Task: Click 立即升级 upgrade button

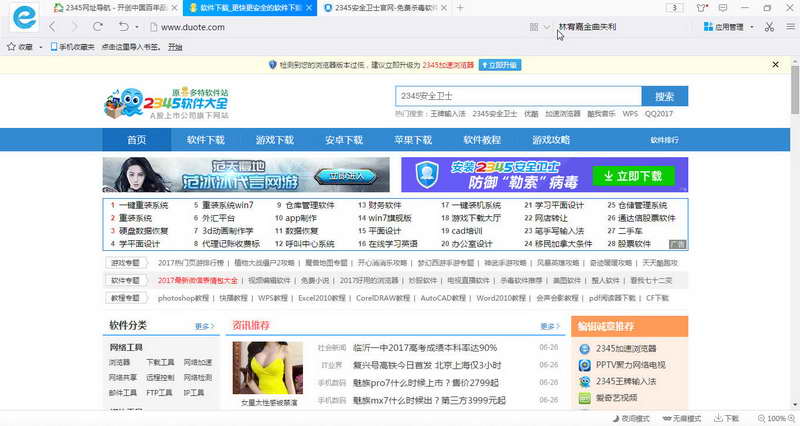Action: point(500,65)
